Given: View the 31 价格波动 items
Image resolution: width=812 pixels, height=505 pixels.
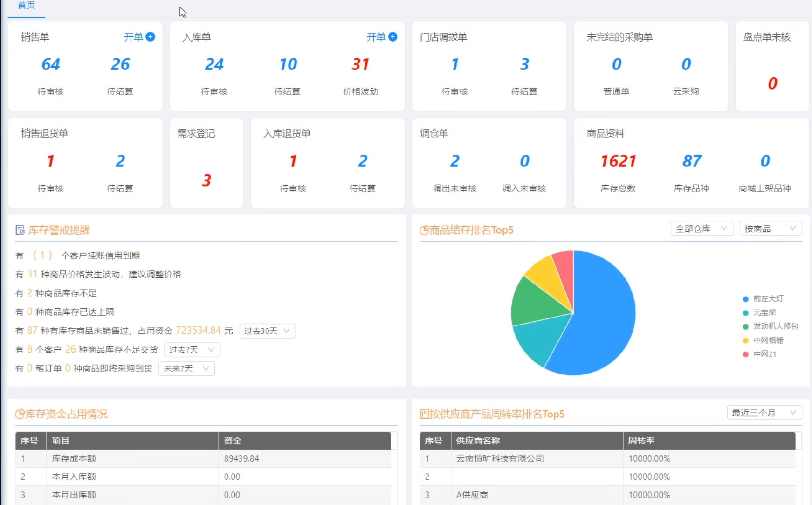Looking at the screenshot, I should coord(360,64).
